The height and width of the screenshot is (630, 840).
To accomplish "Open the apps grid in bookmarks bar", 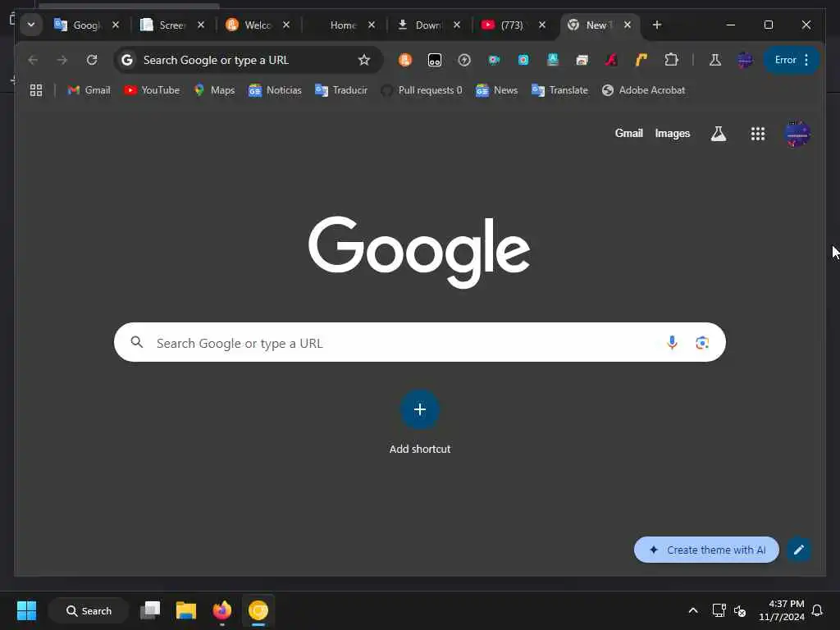I will 36,90.
